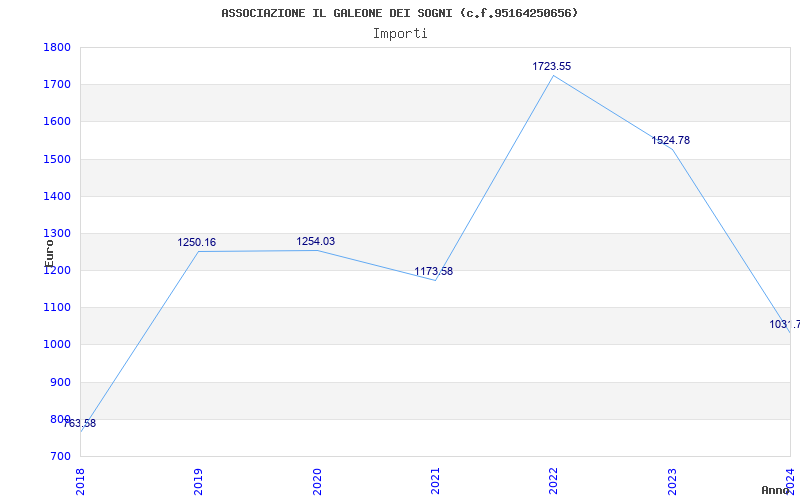
Task: Click the 1173.58 value at 2021
Action: point(433,271)
